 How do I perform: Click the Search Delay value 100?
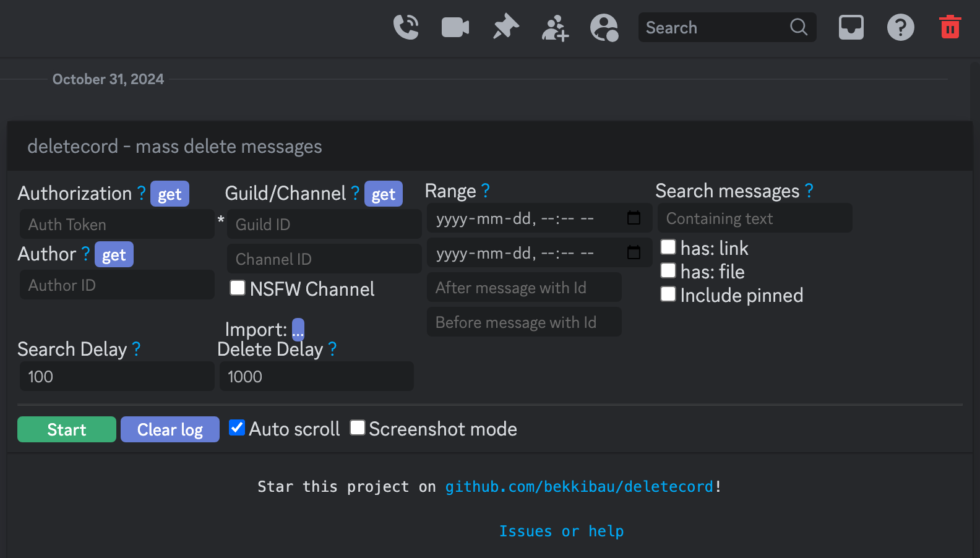[117, 376]
